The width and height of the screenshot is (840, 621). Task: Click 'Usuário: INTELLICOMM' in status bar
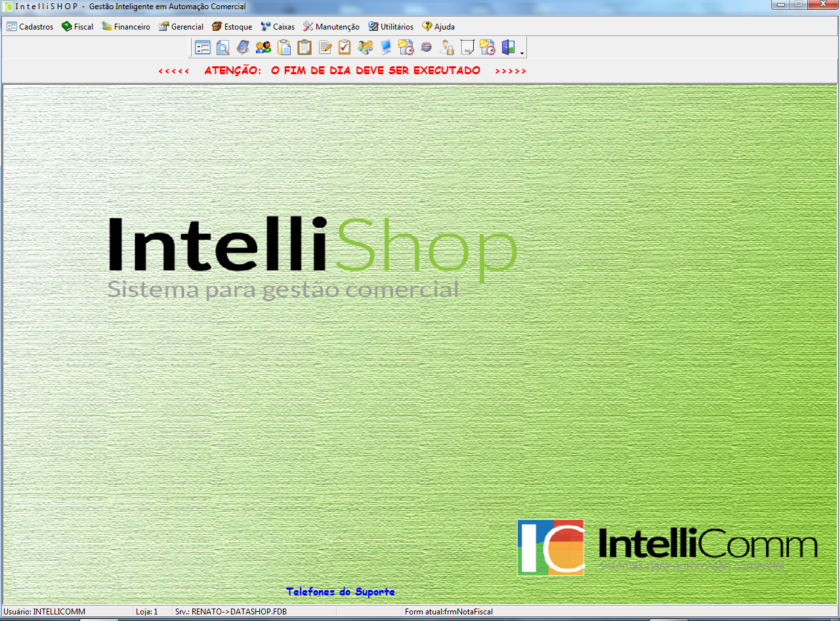pos(45,612)
